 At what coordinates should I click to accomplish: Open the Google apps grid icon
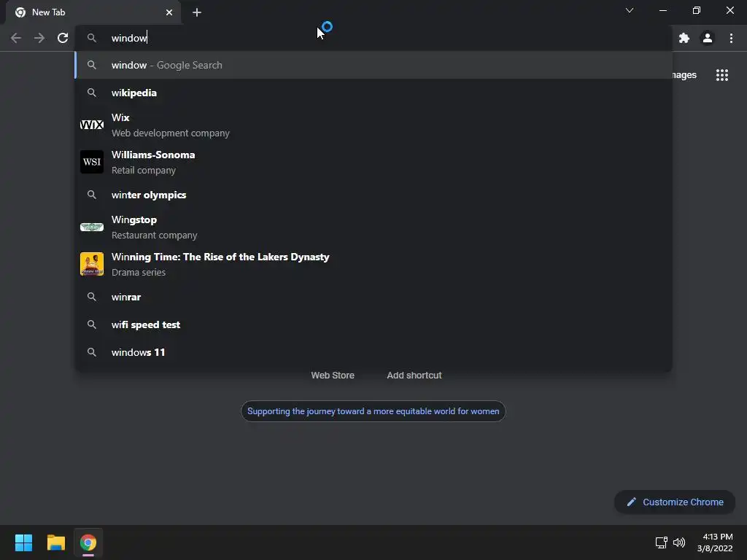click(722, 75)
